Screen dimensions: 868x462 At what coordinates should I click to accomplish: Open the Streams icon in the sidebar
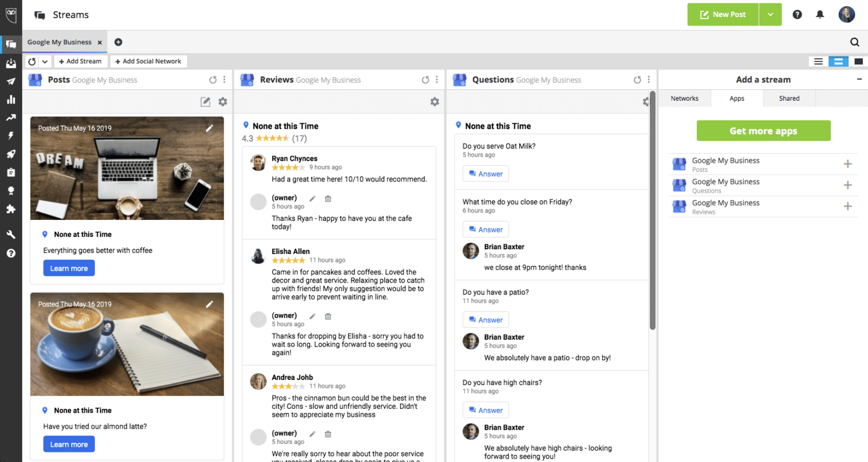(x=11, y=44)
